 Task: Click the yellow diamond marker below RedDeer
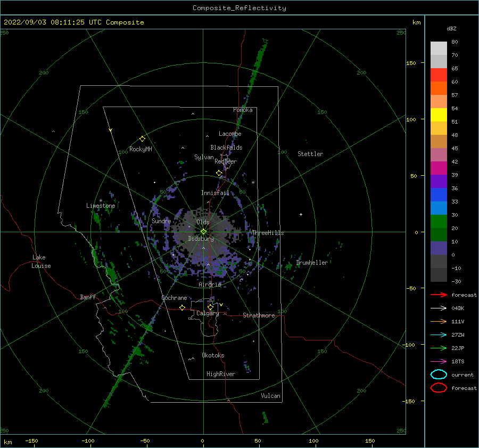point(219,173)
